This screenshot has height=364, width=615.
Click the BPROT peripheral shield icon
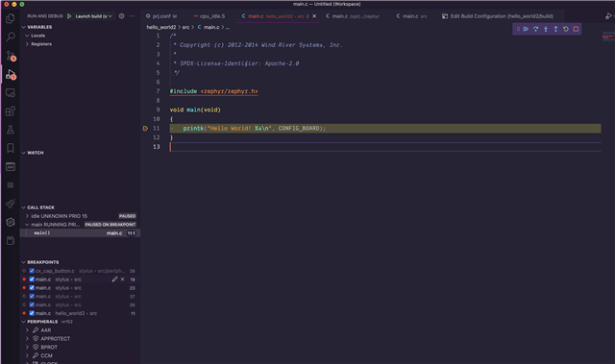point(36,347)
